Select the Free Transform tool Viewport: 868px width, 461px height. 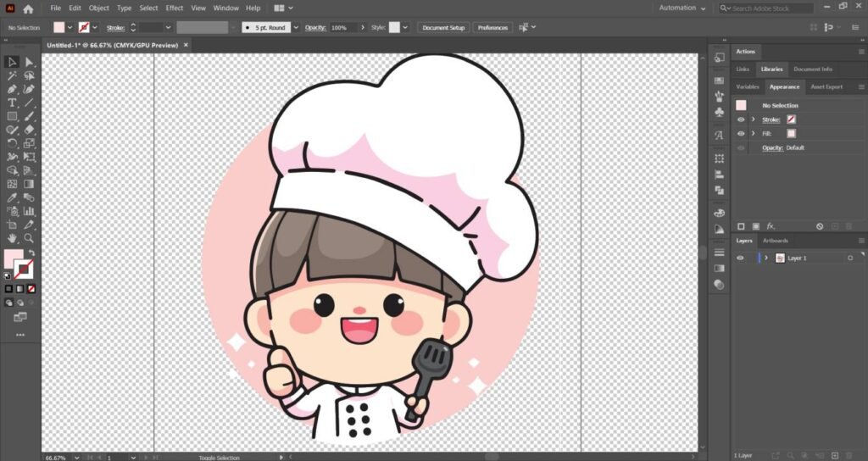[x=29, y=157]
